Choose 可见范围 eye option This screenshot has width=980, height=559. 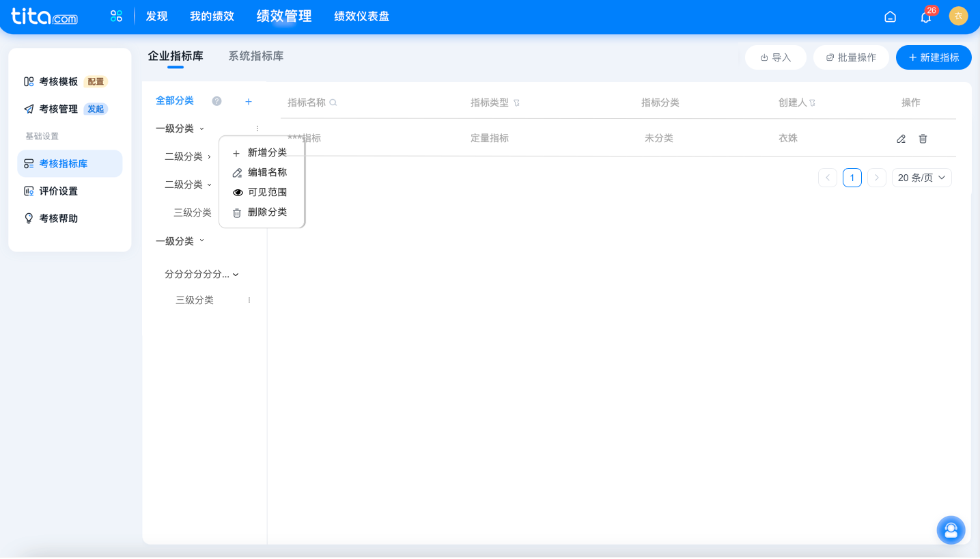point(262,193)
